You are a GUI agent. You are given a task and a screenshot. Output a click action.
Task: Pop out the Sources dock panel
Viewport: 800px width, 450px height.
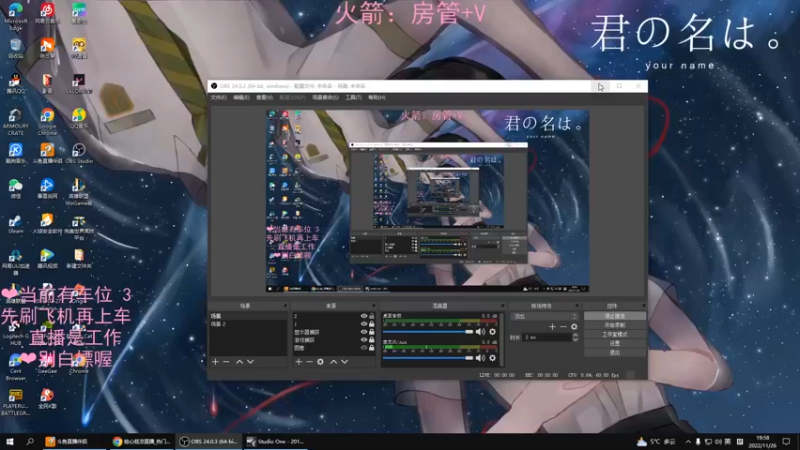[x=373, y=306]
